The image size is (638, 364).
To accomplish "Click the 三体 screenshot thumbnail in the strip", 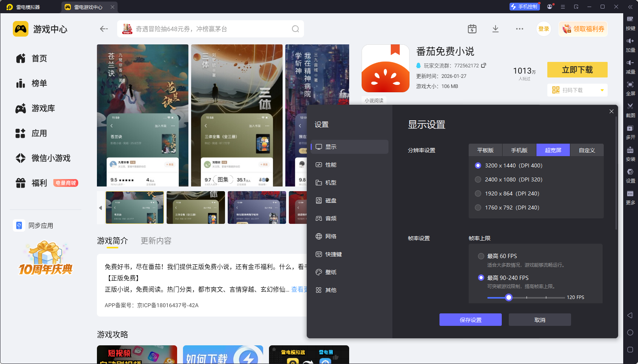I will 195,207.
